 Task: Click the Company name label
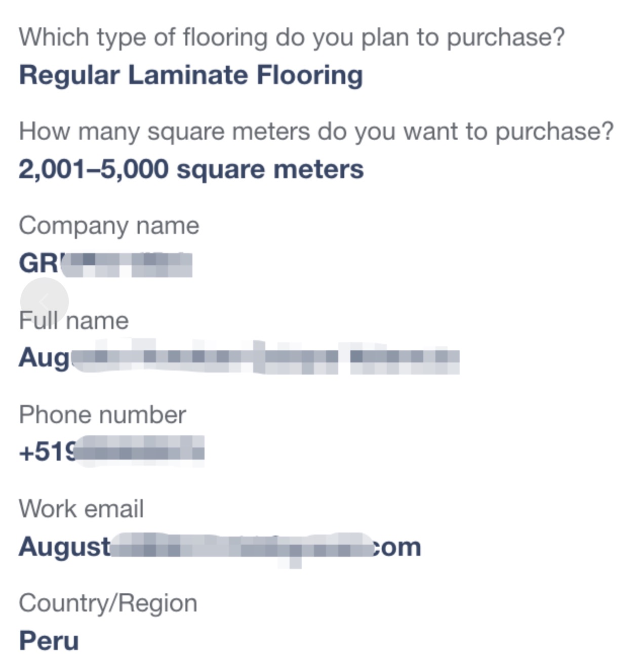109,226
